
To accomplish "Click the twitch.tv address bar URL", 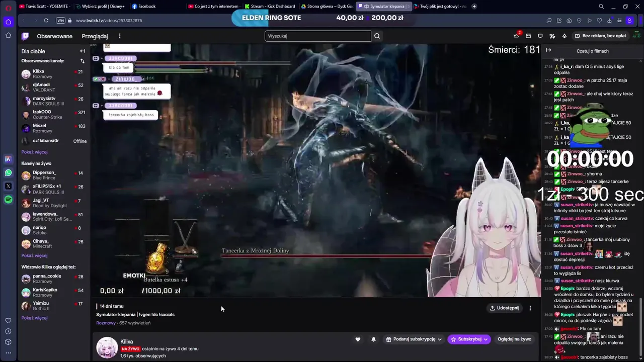I will [109, 21].
